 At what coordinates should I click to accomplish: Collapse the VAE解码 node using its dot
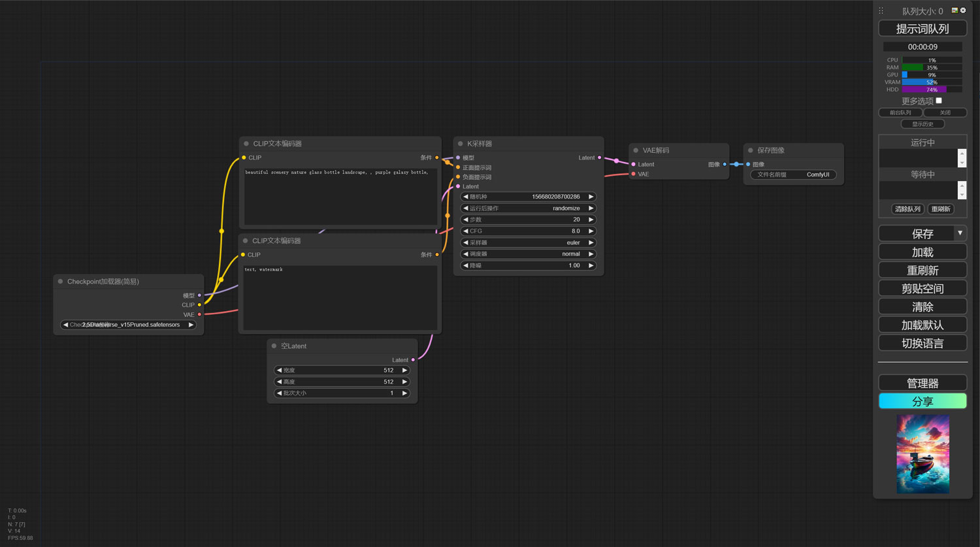pos(636,150)
